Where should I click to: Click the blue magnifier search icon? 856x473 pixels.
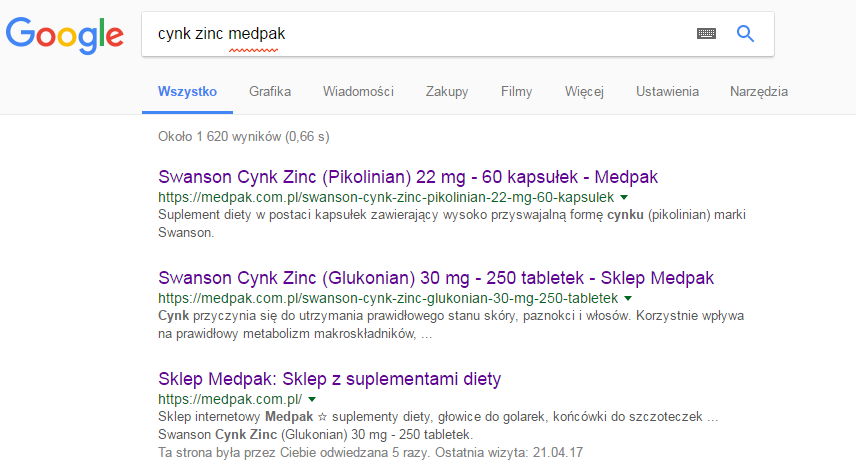point(745,33)
